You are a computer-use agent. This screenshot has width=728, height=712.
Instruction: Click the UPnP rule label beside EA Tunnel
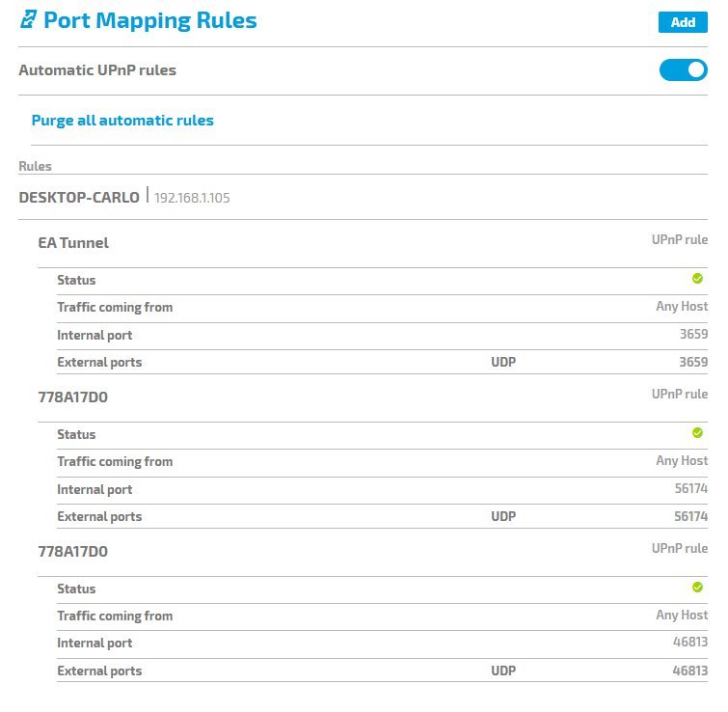679,239
